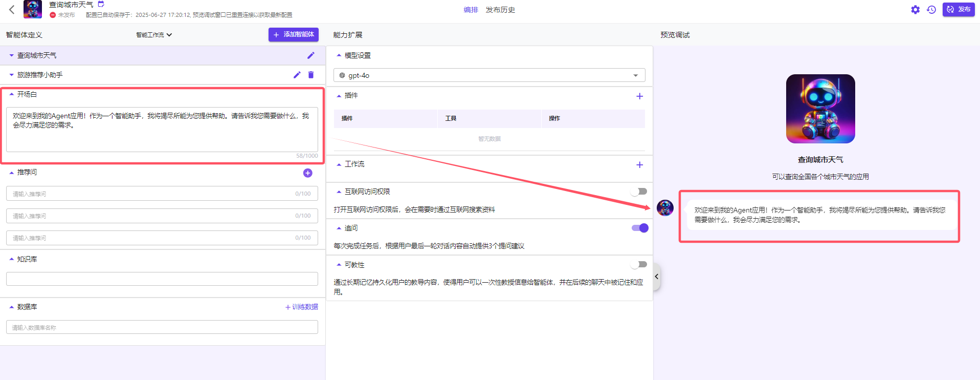Switch to the 编排 tab

[x=471, y=10]
